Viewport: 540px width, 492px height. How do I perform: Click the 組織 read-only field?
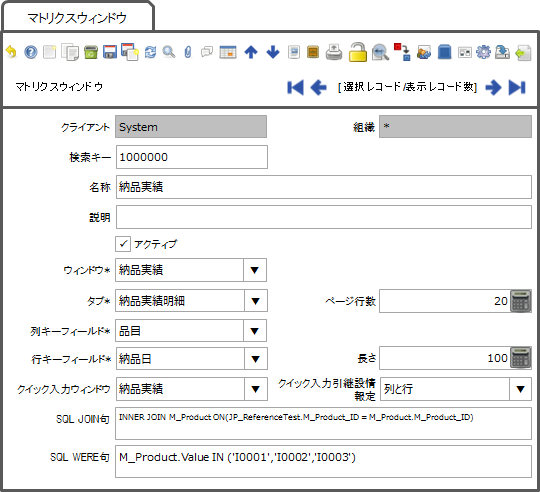[455, 127]
